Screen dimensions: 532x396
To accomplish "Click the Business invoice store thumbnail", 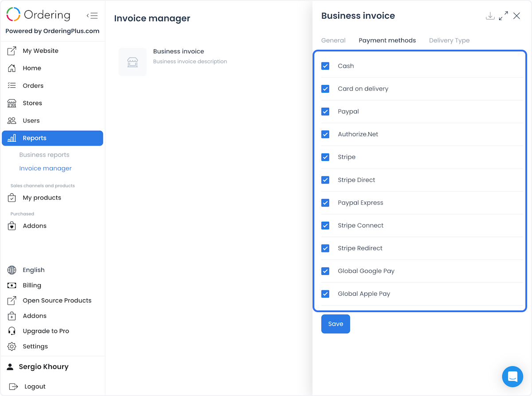I will point(133,62).
